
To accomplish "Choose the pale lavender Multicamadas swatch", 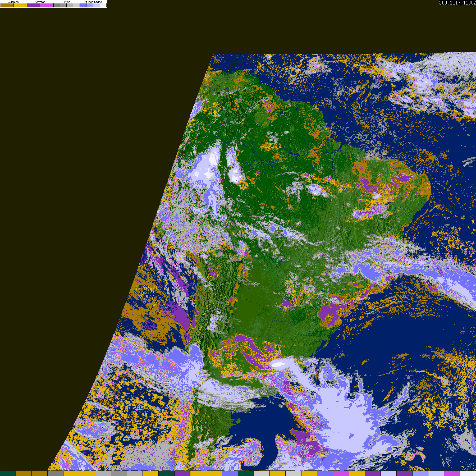I will click(x=96, y=6).
